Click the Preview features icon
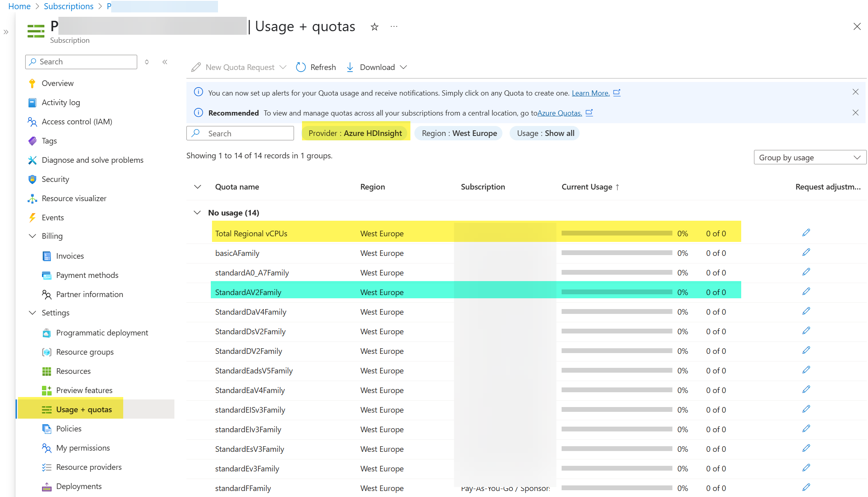The height and width of the screenshot is (497, 868). tap(47, 390)
